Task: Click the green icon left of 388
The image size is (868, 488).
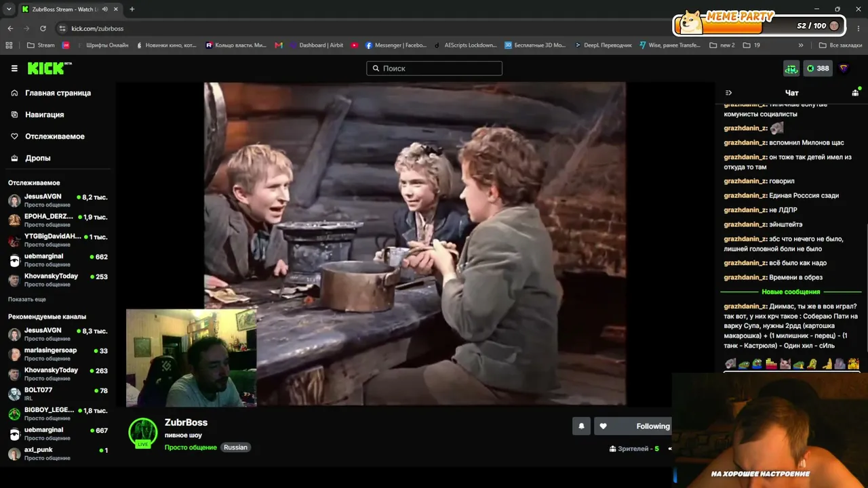Action: click(x=791, y=68)
